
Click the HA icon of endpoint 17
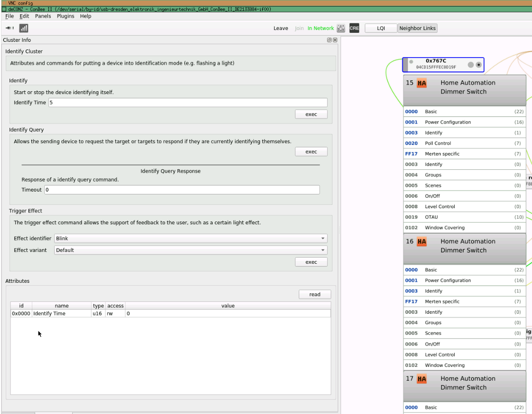click(x=422, y=379)
